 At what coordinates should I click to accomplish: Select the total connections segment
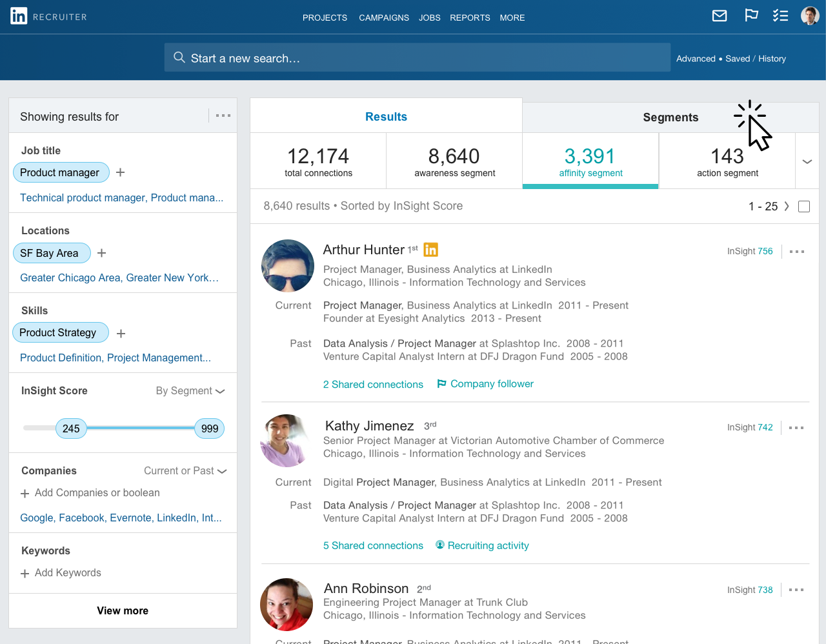(x=318, y=161)
